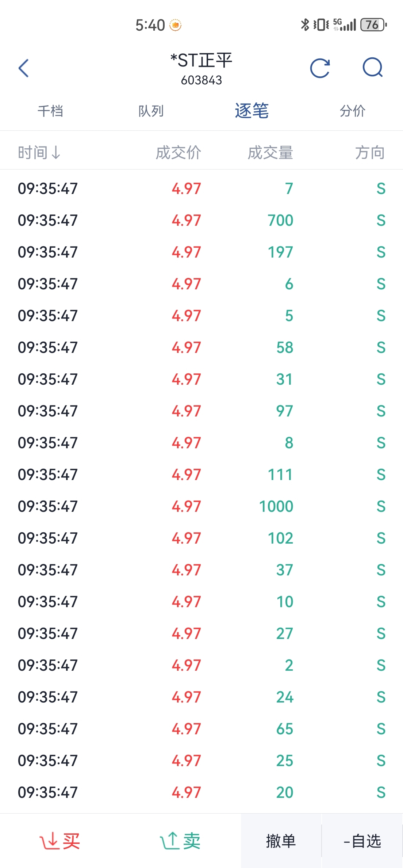Screen dimensions: 403x868
Task: Switch to the 千档 tab
Action: pyautogui.click(x=50, y=111)
